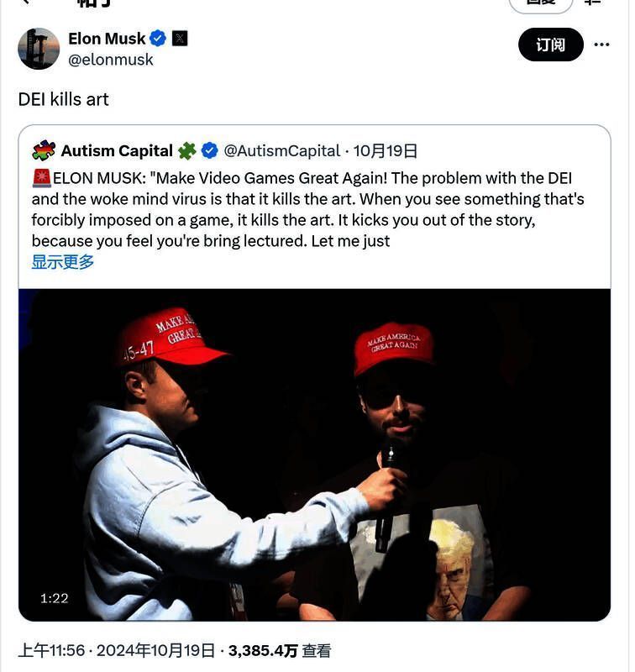Click the 3,385.4万 查看 view count

point(279,650)
